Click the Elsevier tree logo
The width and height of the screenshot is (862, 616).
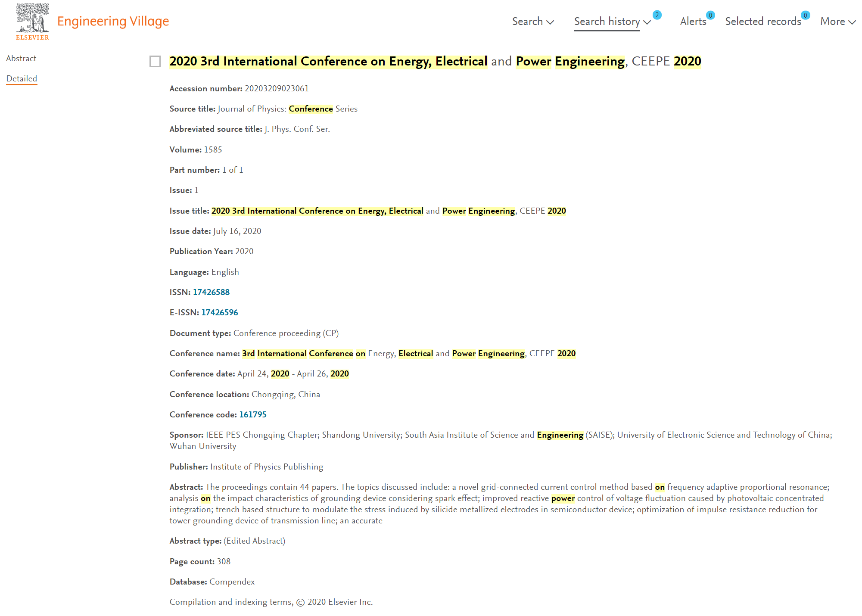(32, 22)
